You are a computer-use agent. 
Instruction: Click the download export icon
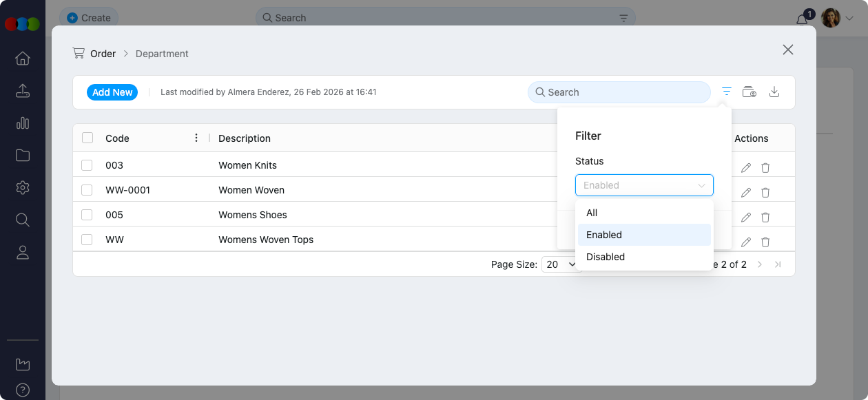coord(774,92)
